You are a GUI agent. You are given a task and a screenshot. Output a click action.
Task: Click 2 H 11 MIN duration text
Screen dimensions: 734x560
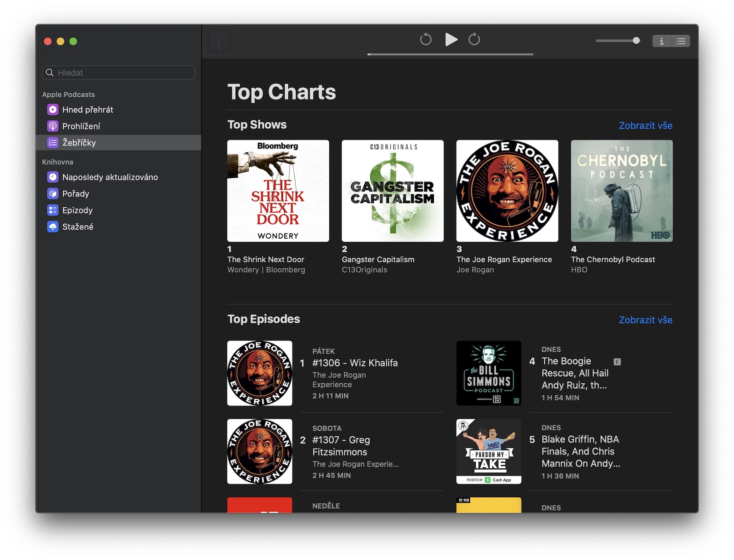click(x=331, y=396)
